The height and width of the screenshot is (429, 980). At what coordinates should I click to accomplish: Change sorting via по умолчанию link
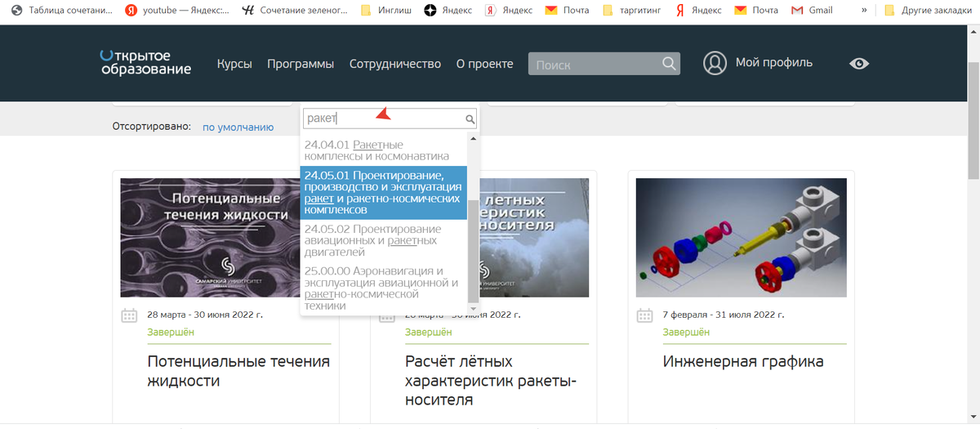pyautogui.click(x=238, y=127)
